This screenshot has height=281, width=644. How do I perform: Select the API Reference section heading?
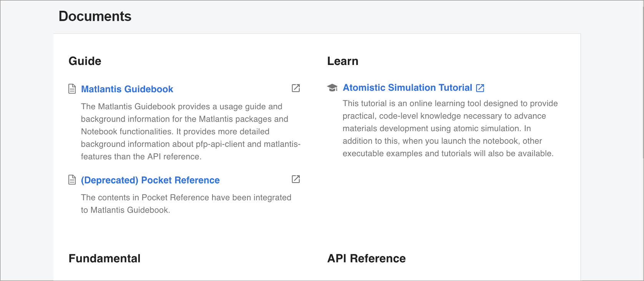(366, 258)
